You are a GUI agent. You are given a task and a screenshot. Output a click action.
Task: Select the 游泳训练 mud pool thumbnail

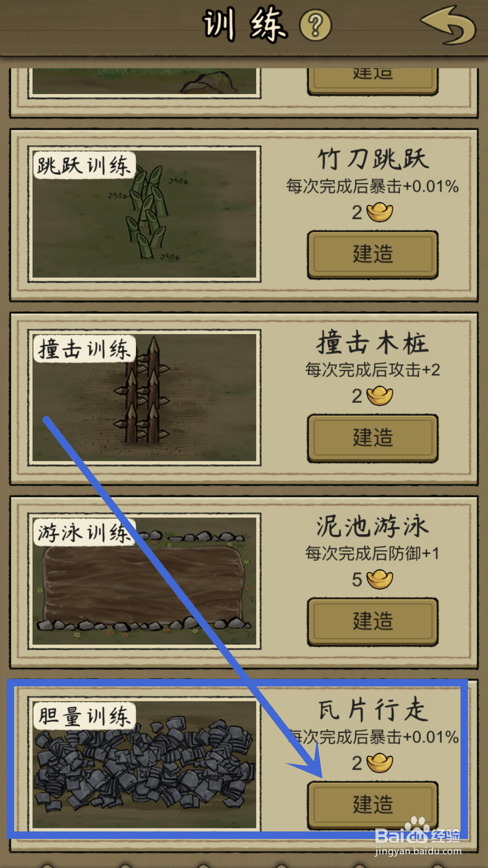[x=144, y=581]
